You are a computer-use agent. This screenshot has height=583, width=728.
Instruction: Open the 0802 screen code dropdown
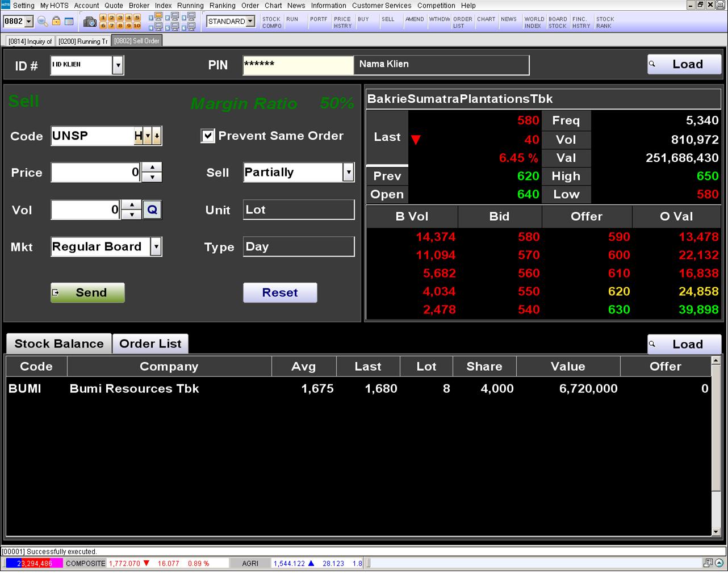29,22
